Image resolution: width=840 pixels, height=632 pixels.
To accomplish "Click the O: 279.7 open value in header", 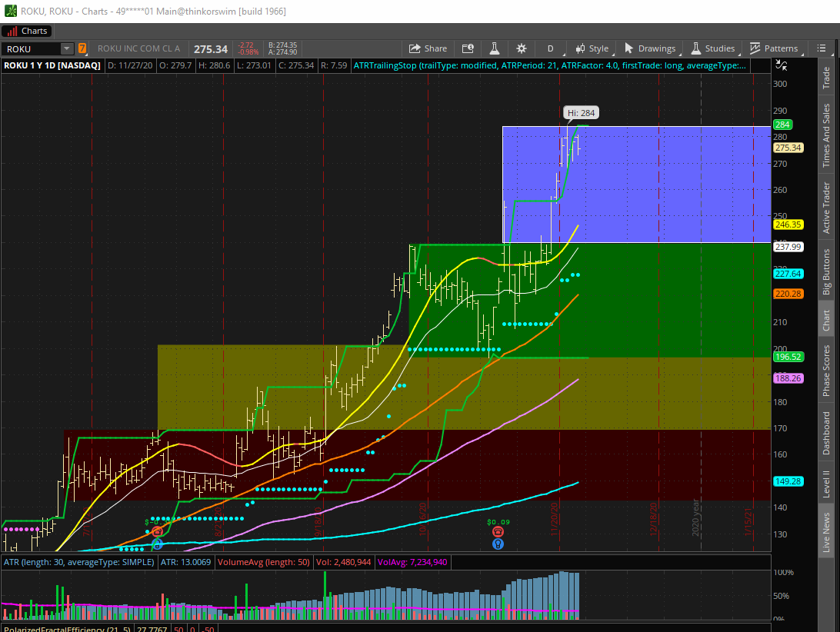I will tap(175, 65).
